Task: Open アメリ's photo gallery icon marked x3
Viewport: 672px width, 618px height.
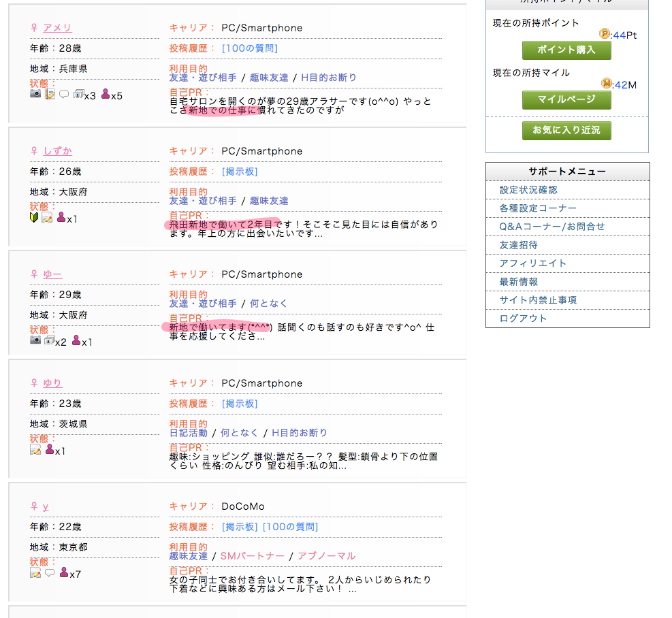Action: click(x=78, y=94)
